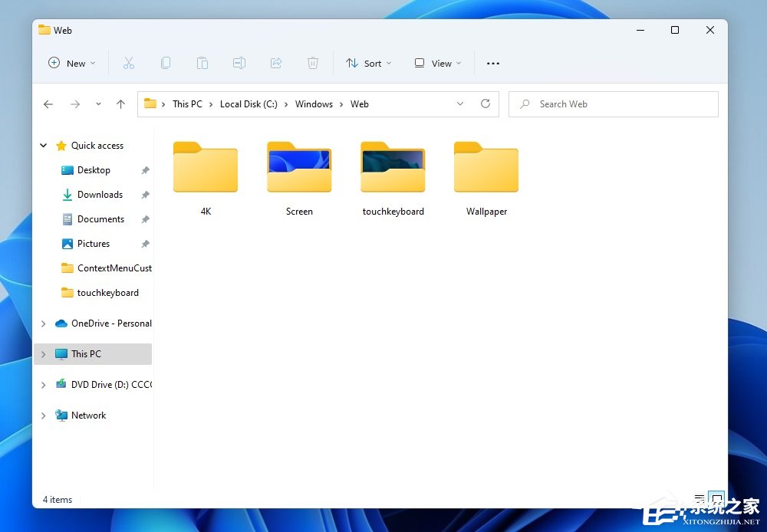Viewport: 767px width, 532px height.
Task: Click the Delete (trash) icon
Action: [313, 63]
